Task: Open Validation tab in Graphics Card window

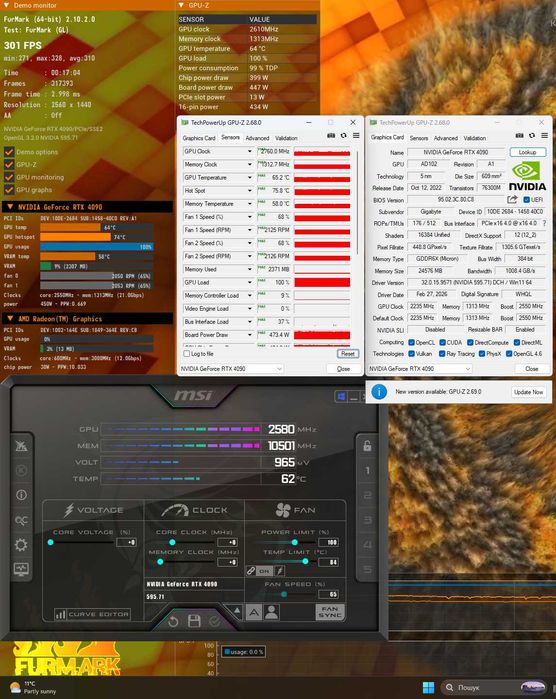Action: point(475,138)
